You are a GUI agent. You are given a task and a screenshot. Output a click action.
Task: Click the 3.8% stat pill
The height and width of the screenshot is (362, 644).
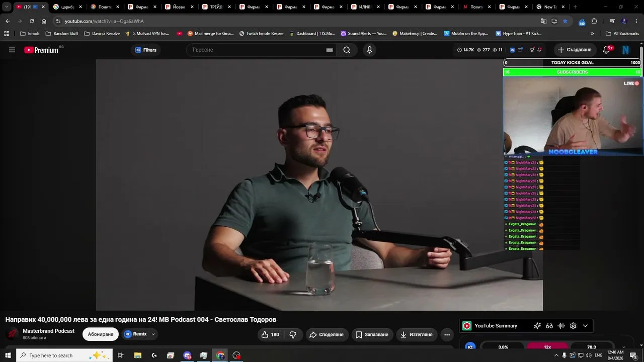(503, 347)
